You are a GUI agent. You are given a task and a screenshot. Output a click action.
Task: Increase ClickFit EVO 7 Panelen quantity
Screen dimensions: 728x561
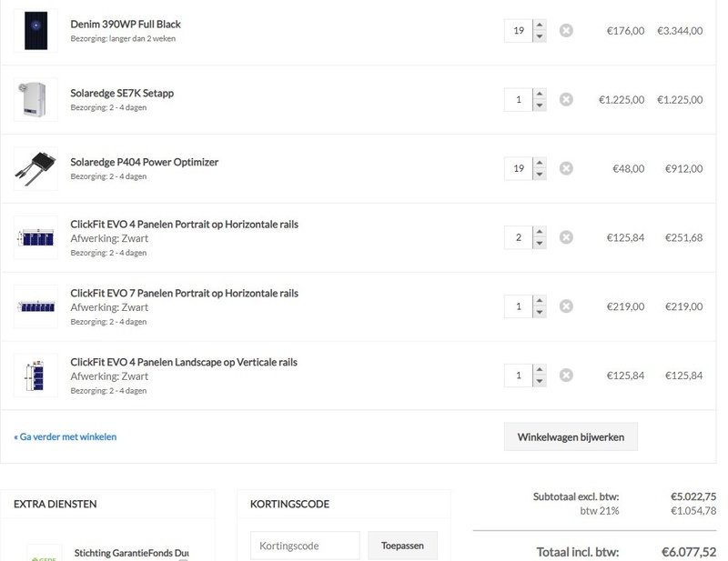pos(540,301)
